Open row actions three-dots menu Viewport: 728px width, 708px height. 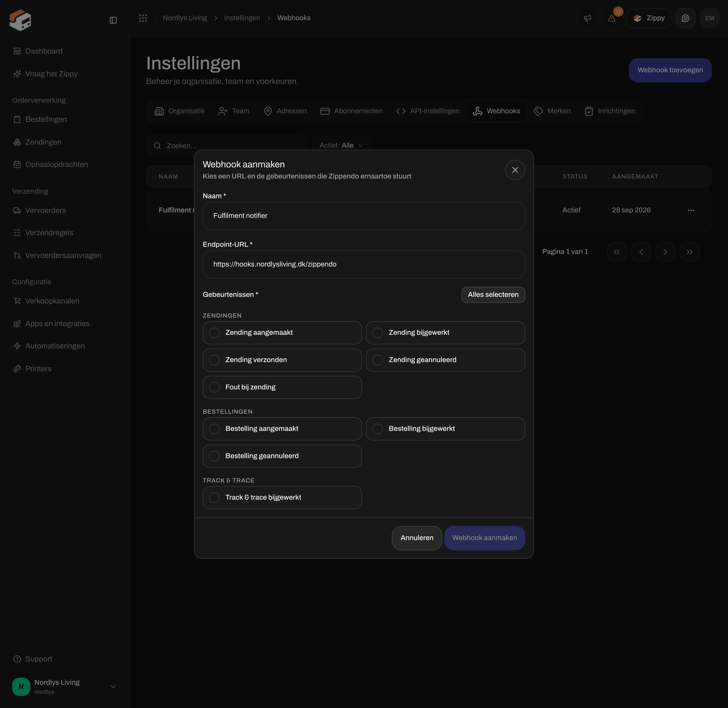691,210
